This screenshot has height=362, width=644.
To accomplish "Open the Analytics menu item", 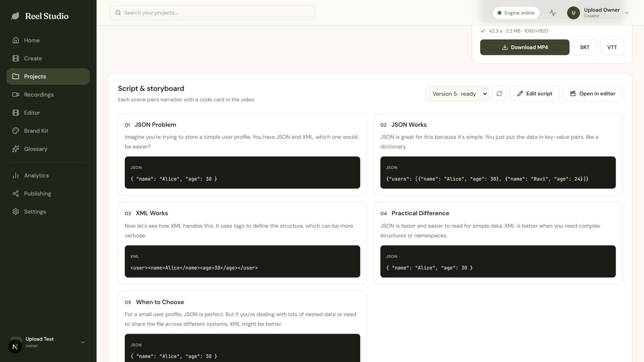I will [x=48, y=175].
